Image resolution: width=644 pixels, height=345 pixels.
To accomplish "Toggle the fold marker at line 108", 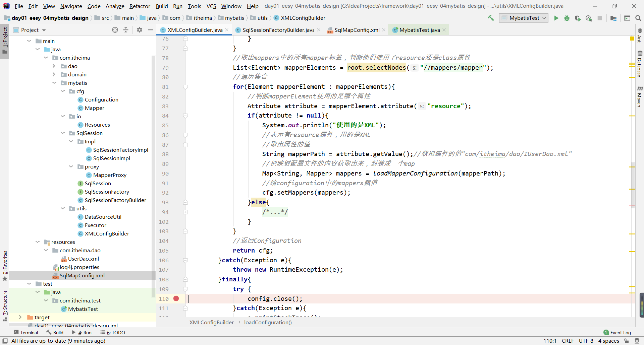I will click(185, 279).
